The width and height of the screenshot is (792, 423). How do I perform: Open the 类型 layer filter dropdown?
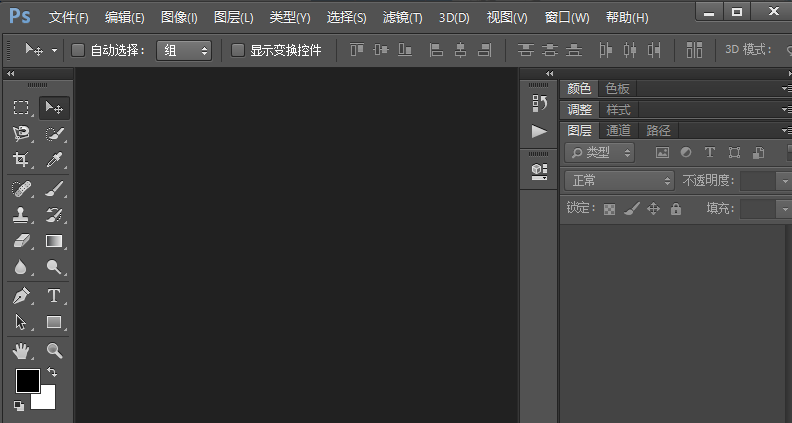click(600, 153)
